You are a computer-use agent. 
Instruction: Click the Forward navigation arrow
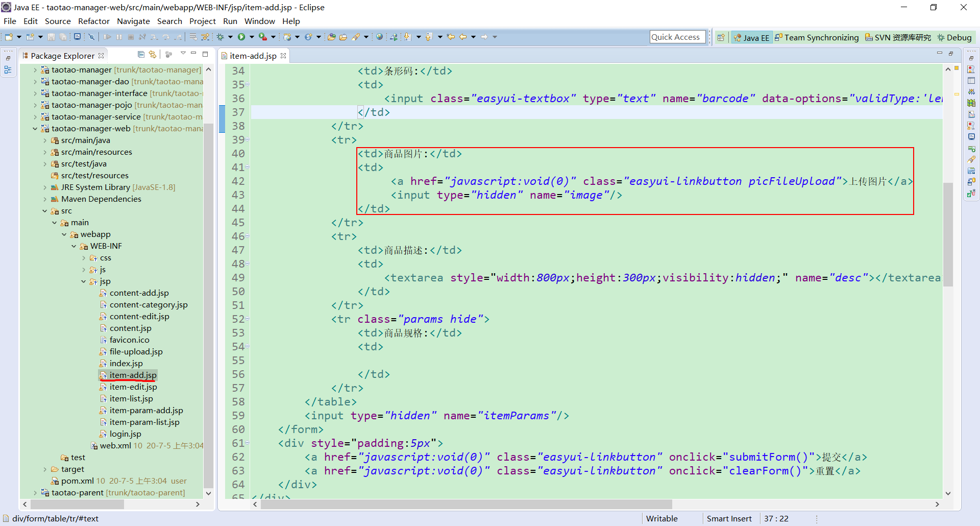click(484, 37)
